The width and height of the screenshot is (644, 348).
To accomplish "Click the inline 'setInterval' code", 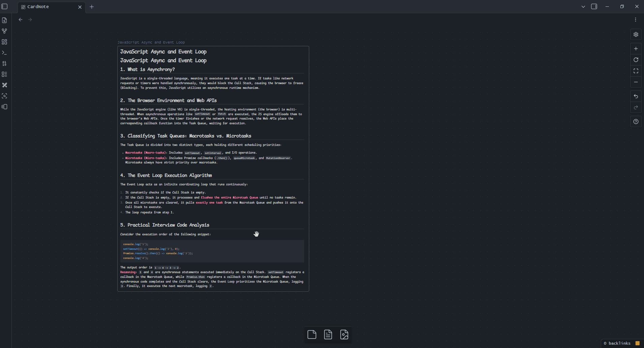I will pos(213,153).
